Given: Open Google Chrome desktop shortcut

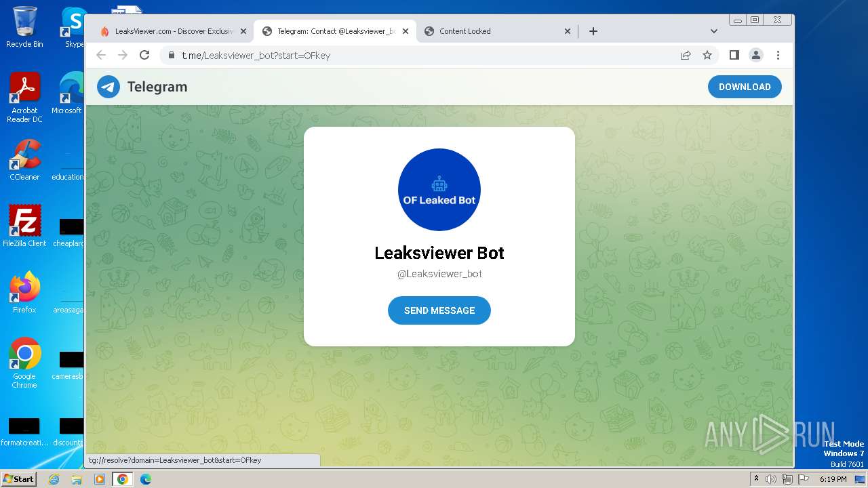Looking at the screenshot, I should (24, 363).
